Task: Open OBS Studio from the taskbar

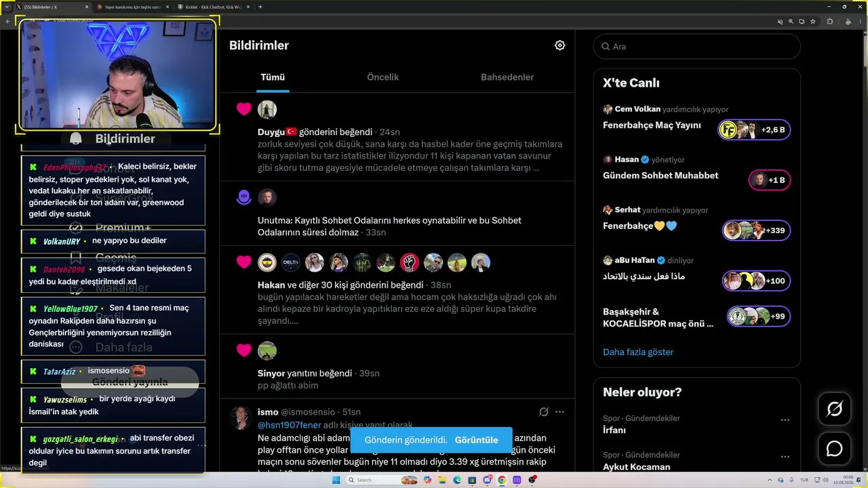Action: [532, 480]
